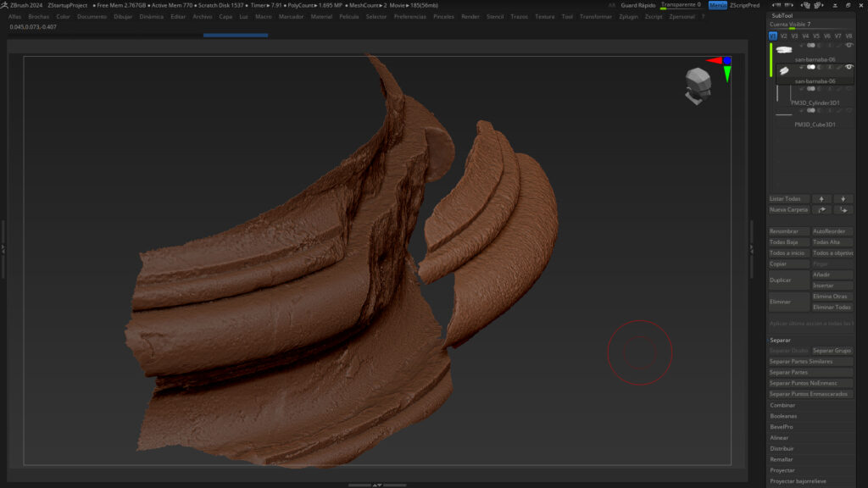Viewport: 868px width, 488px height.
Task: Collapse the Separar section
Action: [780, 340]
